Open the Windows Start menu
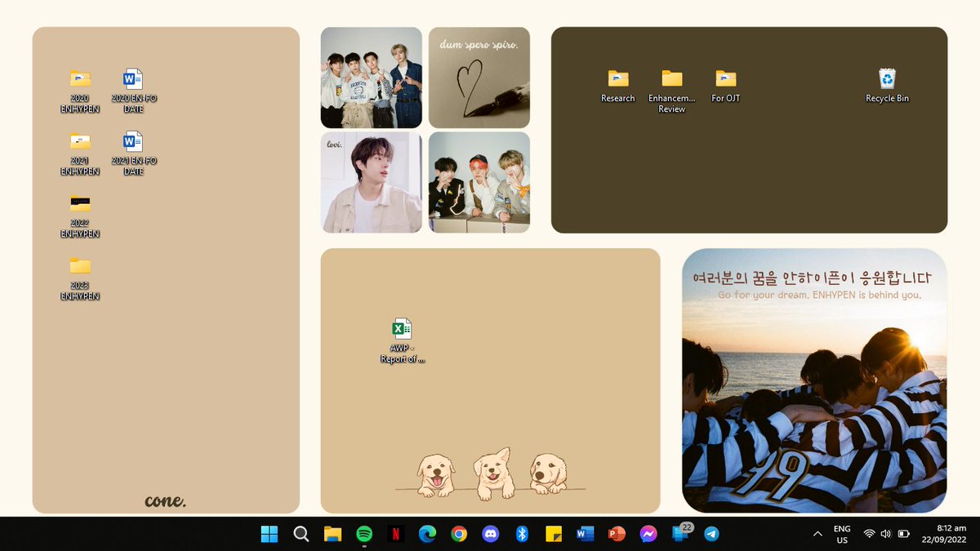The width and height of the screenshot is (980, 551). 269,534
